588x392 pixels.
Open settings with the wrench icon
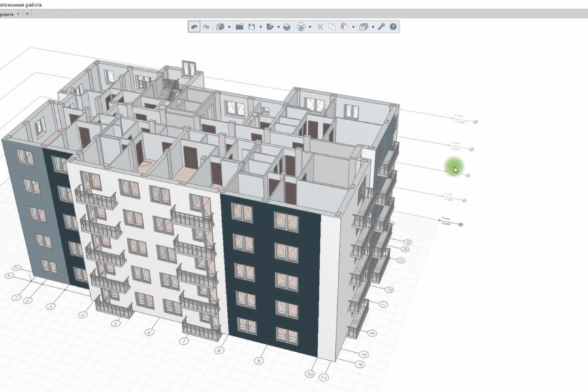pos(382,27)
